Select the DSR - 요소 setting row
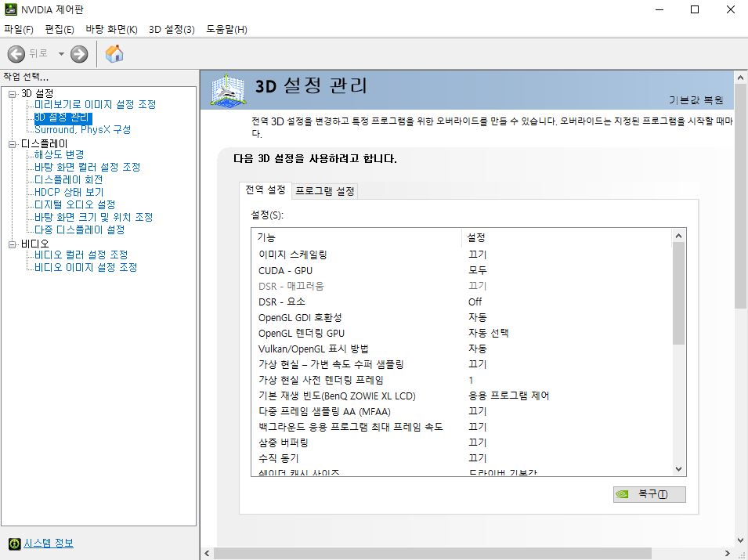 [x=461, y=302]
